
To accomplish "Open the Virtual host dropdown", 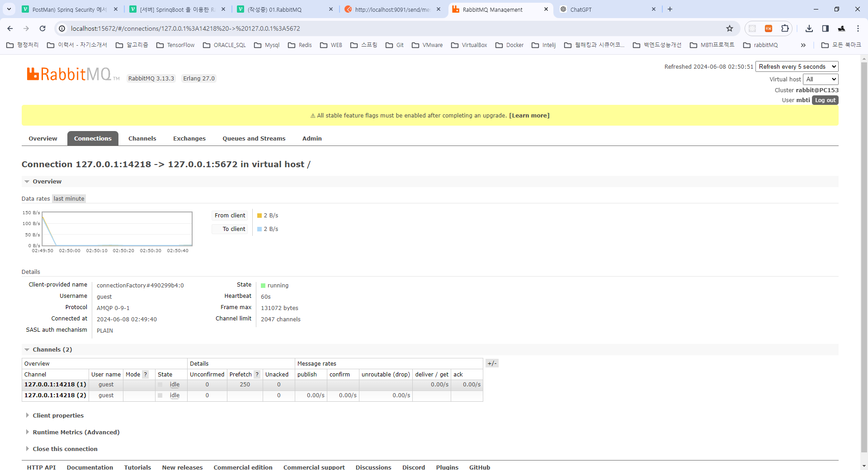I will pos(821,79).
